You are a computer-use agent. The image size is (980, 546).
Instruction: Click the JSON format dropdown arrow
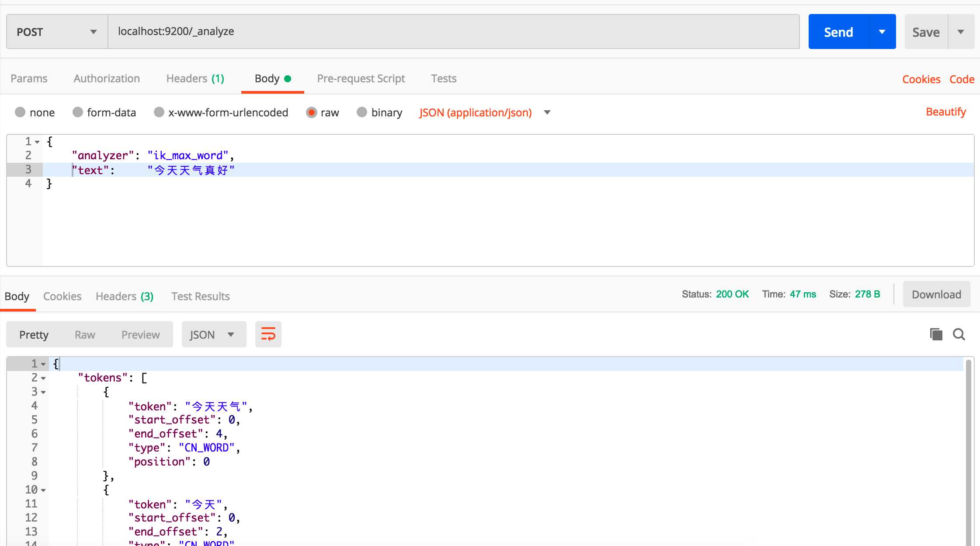click(230, 333)
